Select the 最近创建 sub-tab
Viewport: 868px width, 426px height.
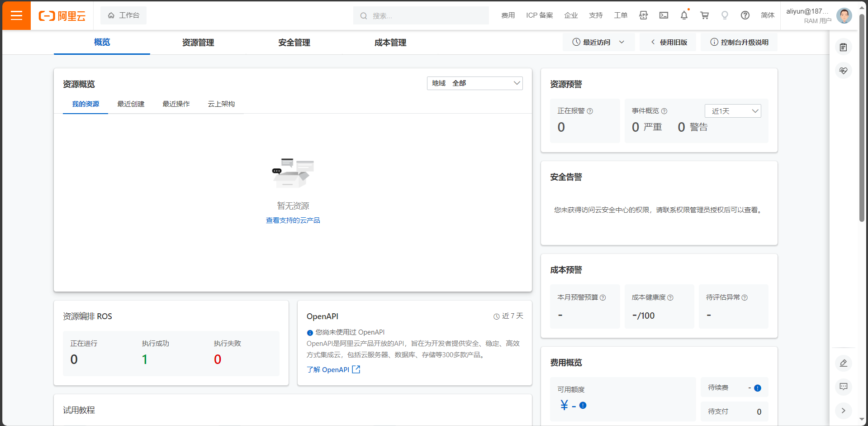131,104
